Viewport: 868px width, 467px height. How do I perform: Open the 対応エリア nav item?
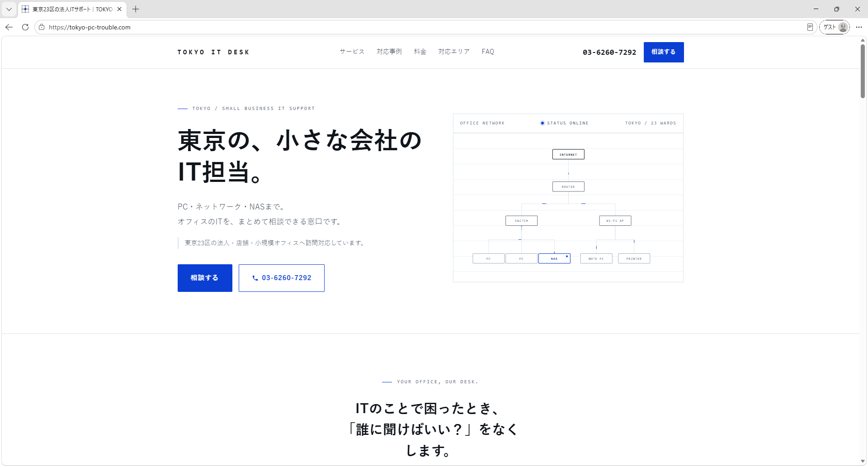pyautogui.click(x=454, y=52)
